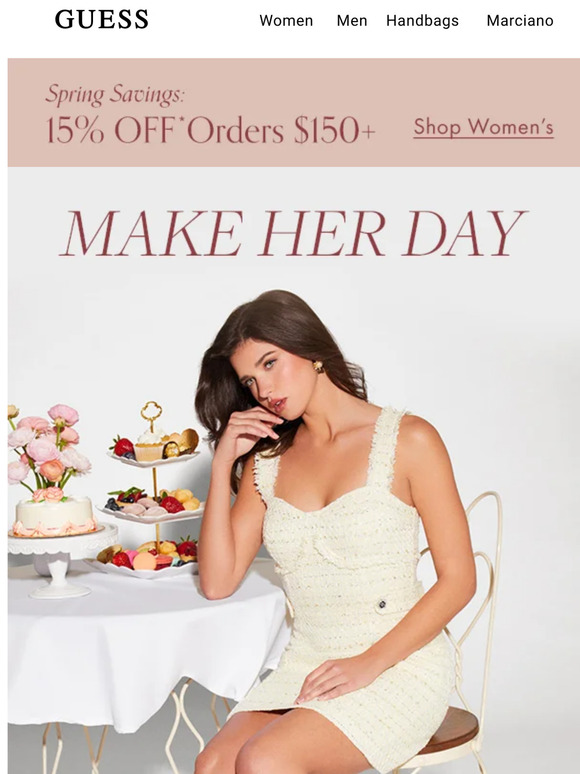580x774 pixels.
Task: Click the MAKE HER DAY headline
Action: (293, 232)
